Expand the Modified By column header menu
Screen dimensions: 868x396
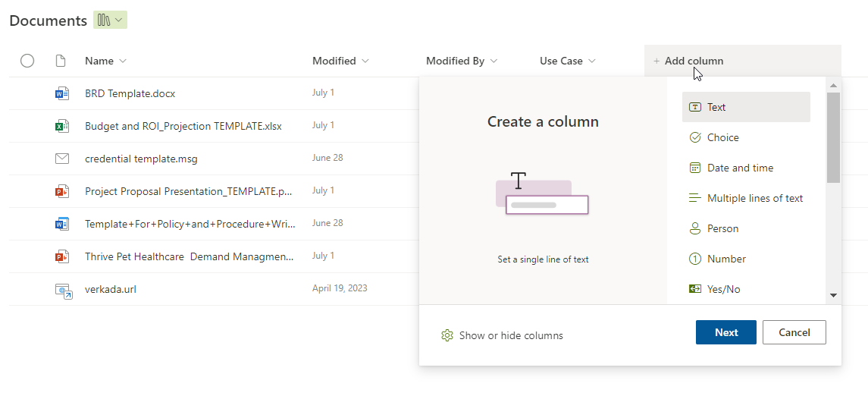(462, 61)
